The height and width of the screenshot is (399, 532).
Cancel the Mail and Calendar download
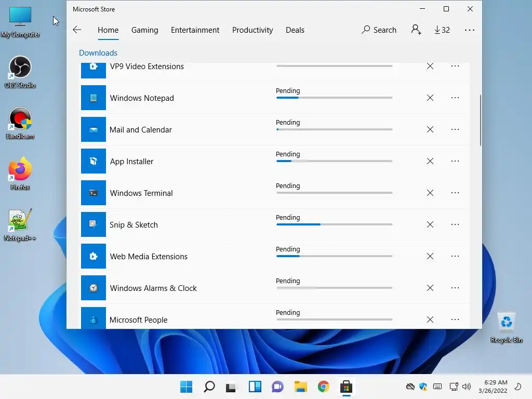tap(430, 129)
